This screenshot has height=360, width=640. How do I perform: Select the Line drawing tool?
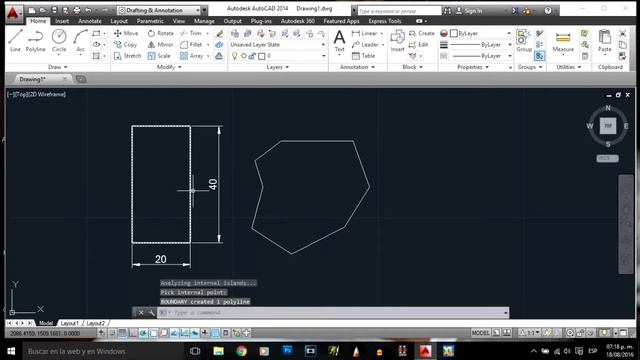click(15, 40)
